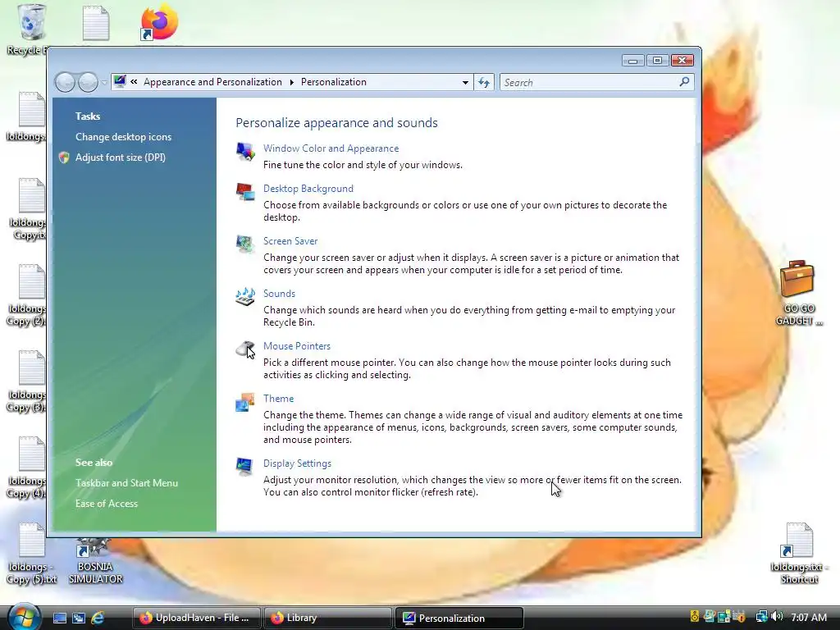Select Appearance and Personalization breadcrumb

pyautogui.click(x=212, y=82)
